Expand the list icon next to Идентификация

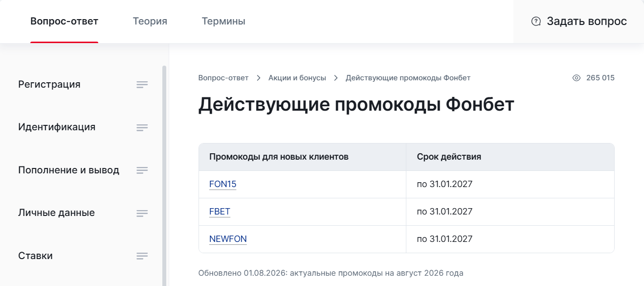[x=142, y=128]
